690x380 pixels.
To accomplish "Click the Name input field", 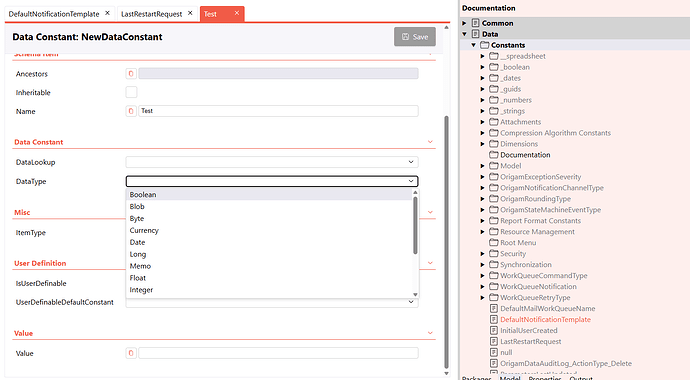I will [278, 111].
